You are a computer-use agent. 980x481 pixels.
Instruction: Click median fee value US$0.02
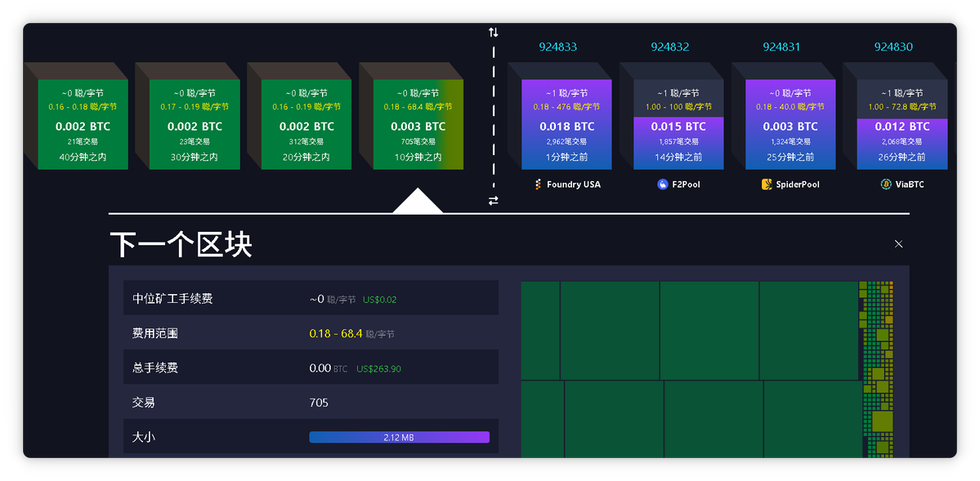(x=380, y=300)
